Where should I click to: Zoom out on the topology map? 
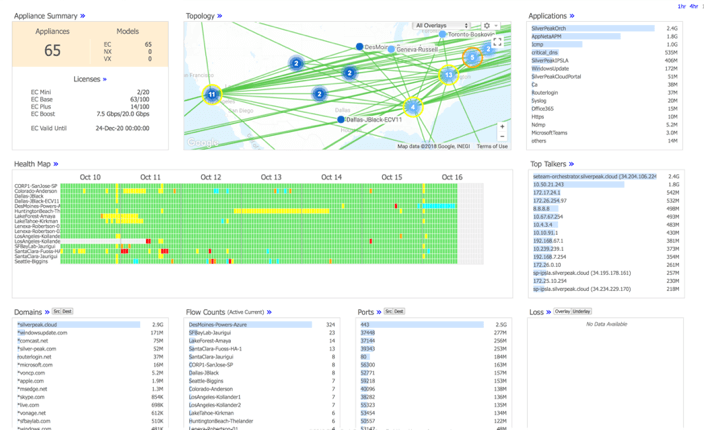(502, 137)
